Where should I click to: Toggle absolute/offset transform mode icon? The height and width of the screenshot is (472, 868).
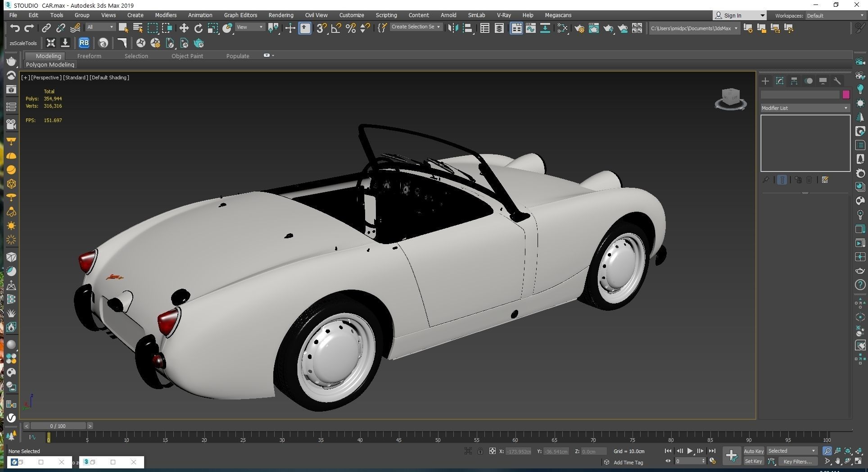(x=493, y=451)
